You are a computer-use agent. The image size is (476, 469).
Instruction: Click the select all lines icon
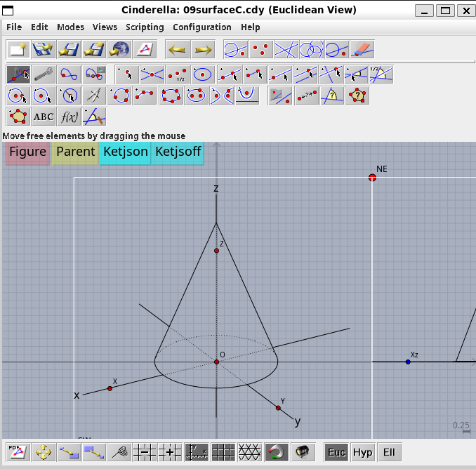pyautogui.click(x=286, y=49)
